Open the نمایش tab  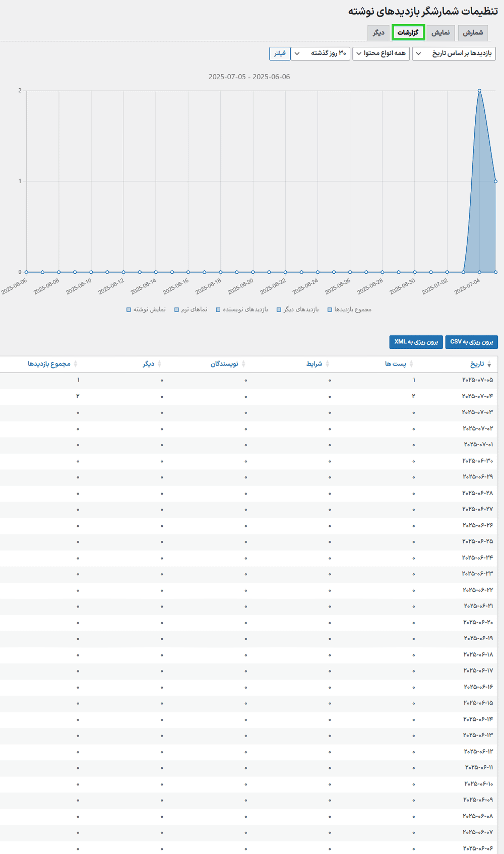[440, 33]
